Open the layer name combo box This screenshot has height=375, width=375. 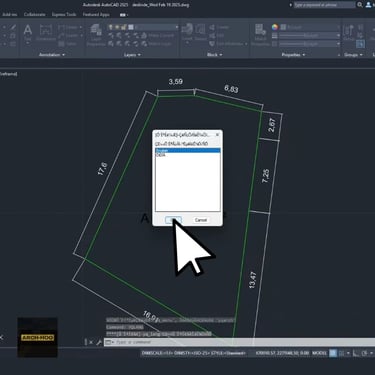tap(156, 27)
